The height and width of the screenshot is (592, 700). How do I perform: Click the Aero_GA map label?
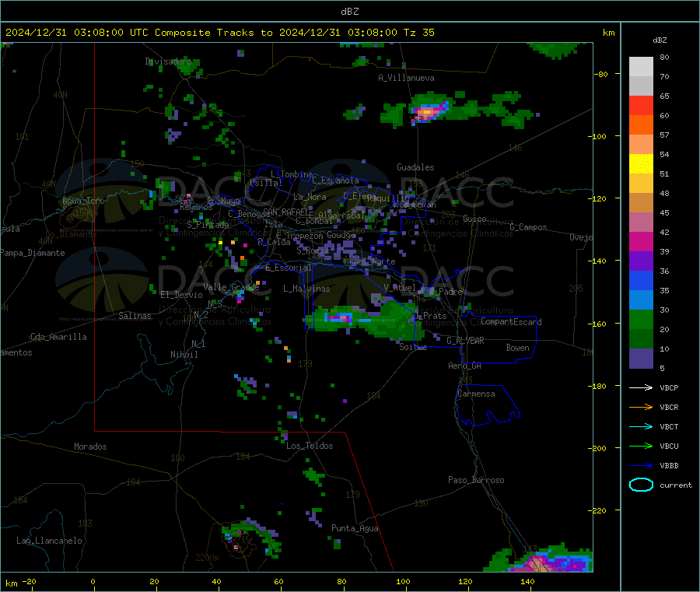464,366
